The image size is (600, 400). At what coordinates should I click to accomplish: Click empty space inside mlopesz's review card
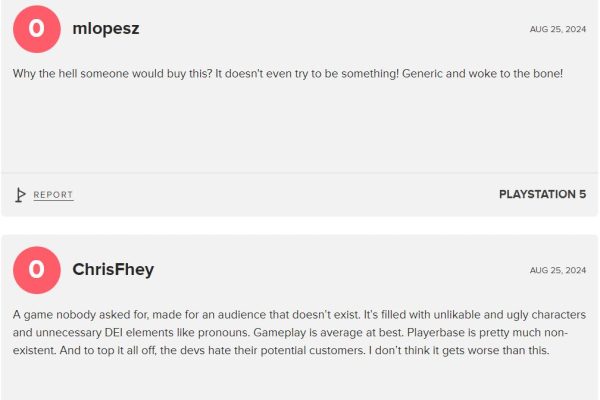point(299,126)
